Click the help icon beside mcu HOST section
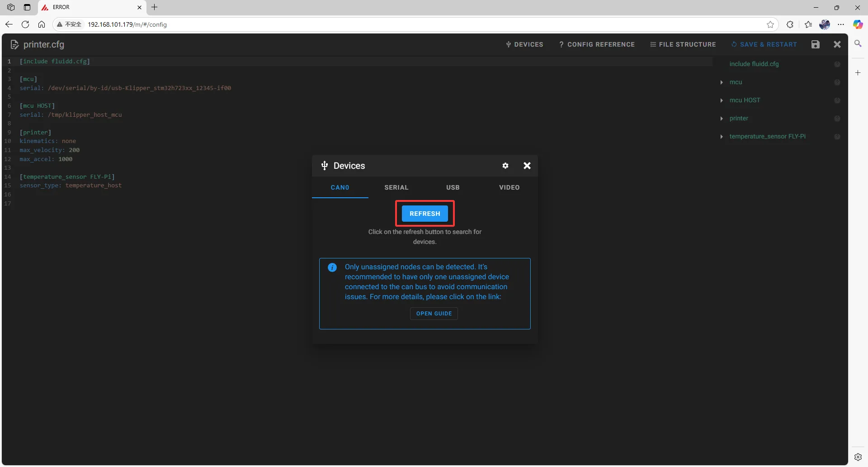This screenshot has width=868, height=467. pyautogui.click(x=837, y=100)
